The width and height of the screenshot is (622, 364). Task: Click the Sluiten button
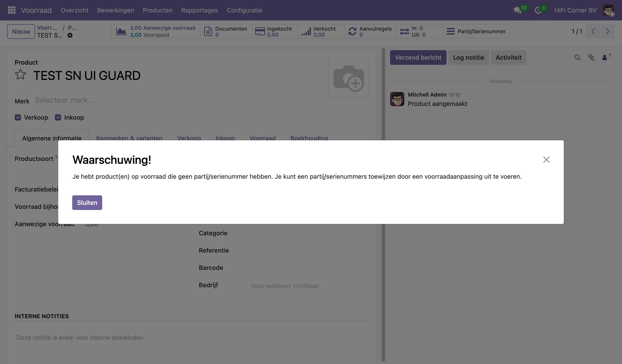pyautogui.click(x=87, y=202)
